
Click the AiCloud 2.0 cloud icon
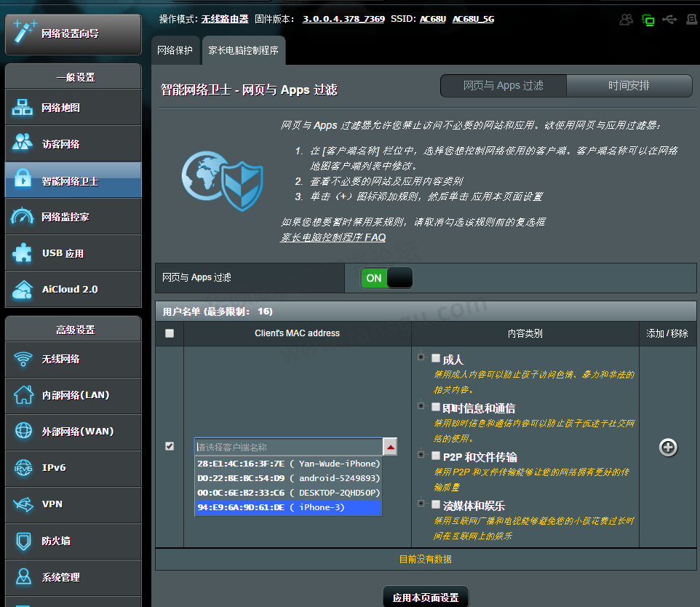23,290
